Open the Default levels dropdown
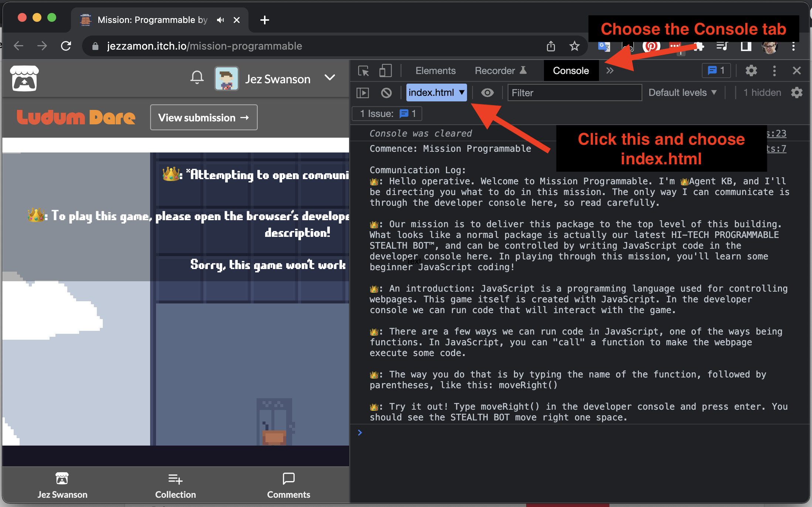812x507 pixels. click(x=683, y=93)
